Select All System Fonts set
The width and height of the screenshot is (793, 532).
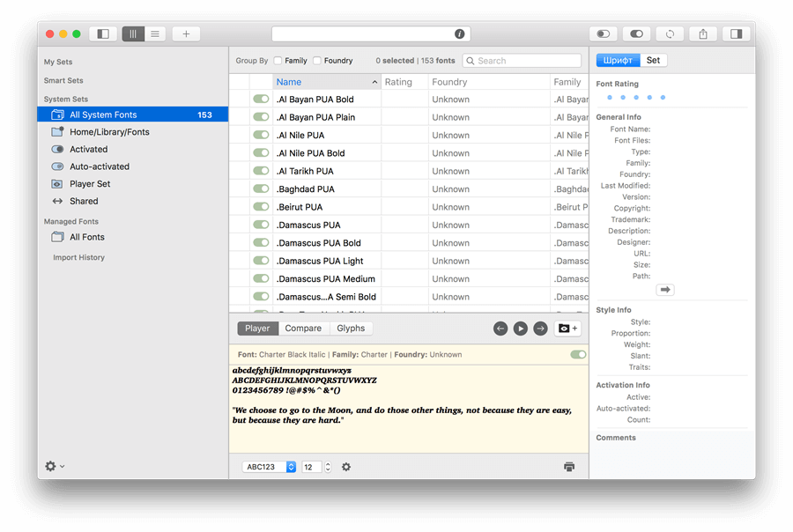pyautogui.click(x=133, y=115)
